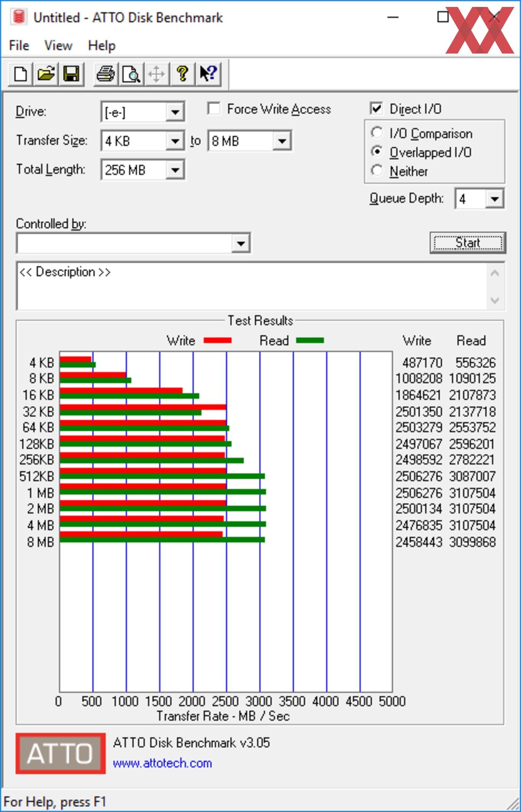This screenshot has height=812, width=521.
Task: Click the Start button
Action: (468, 243)
